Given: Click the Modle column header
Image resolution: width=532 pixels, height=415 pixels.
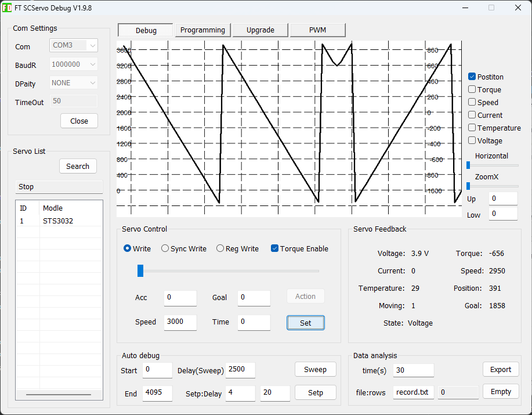Looking at the screenshot, I should (x=71, y=208).
